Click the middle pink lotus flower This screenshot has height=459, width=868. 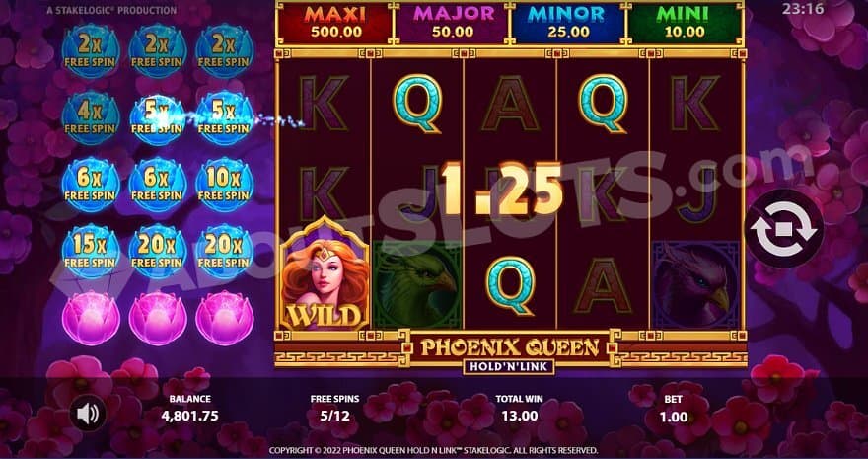tap(158, 318)
